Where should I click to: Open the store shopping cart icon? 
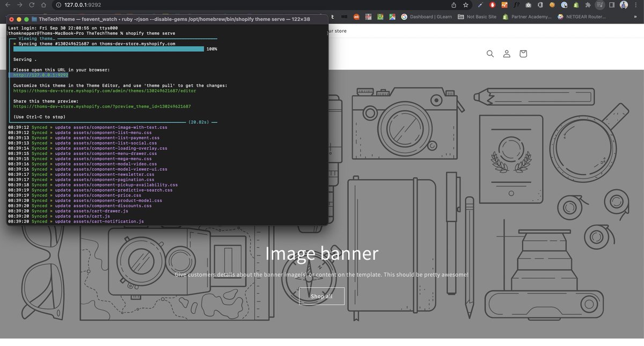[x=523, y=54]
